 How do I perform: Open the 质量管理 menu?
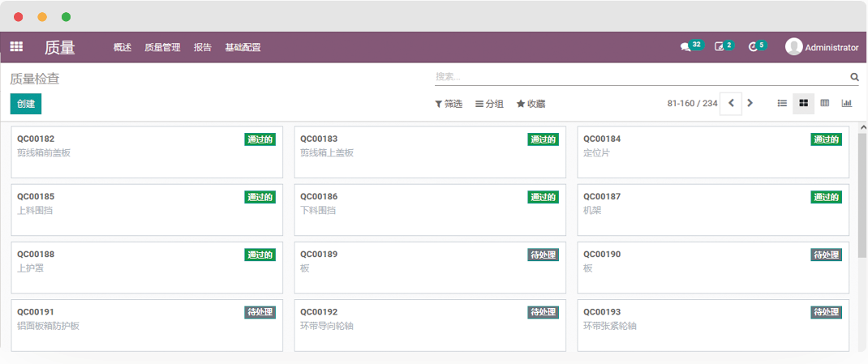point(162,48)
